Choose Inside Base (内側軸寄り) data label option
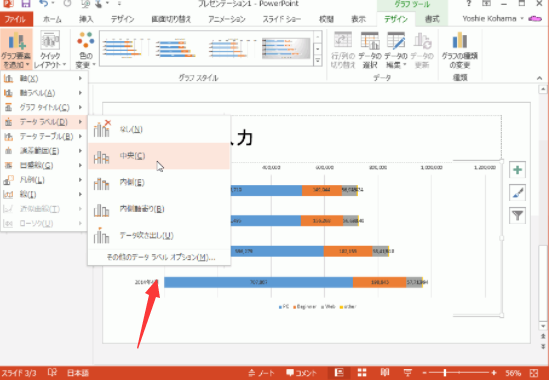 pos(159,209)
